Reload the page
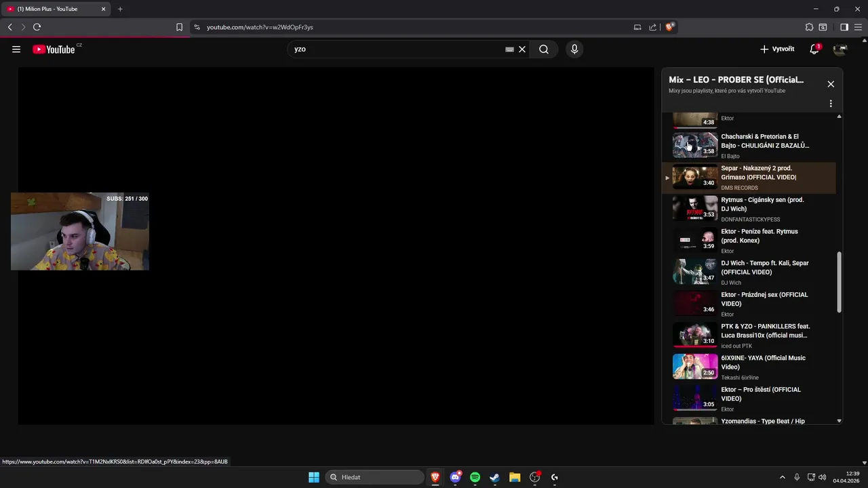 click(37, 27)
